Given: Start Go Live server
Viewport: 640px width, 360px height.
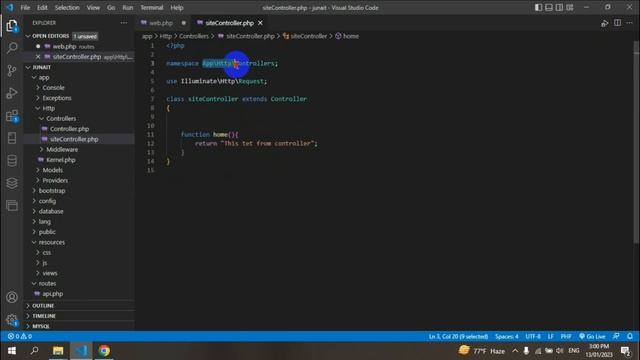Looking at the screenshot, I should (x=592, y=336).
